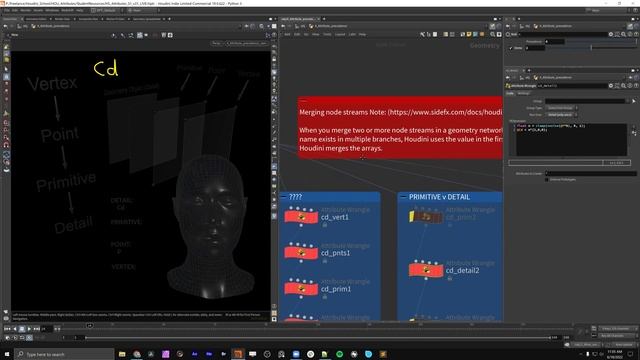Open the Render menu
640x360 pixels.
pyautogui.click(x=25, y=10)
